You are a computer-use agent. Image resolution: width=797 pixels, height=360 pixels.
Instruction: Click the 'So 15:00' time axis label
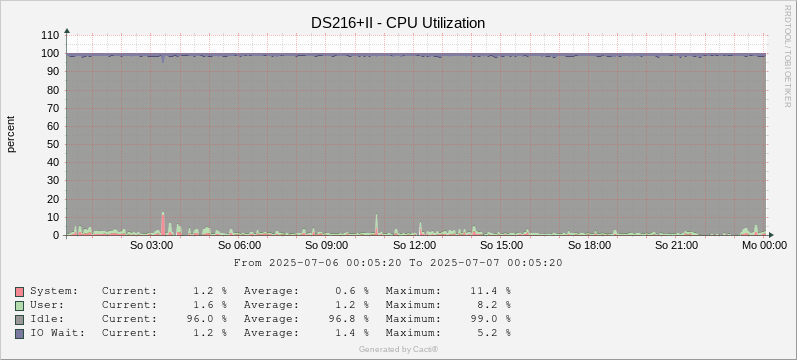point(502,246)
